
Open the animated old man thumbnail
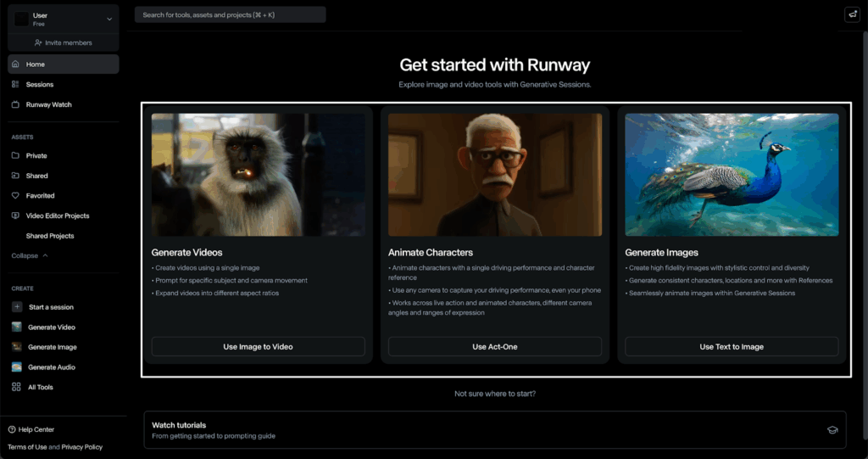495,175
